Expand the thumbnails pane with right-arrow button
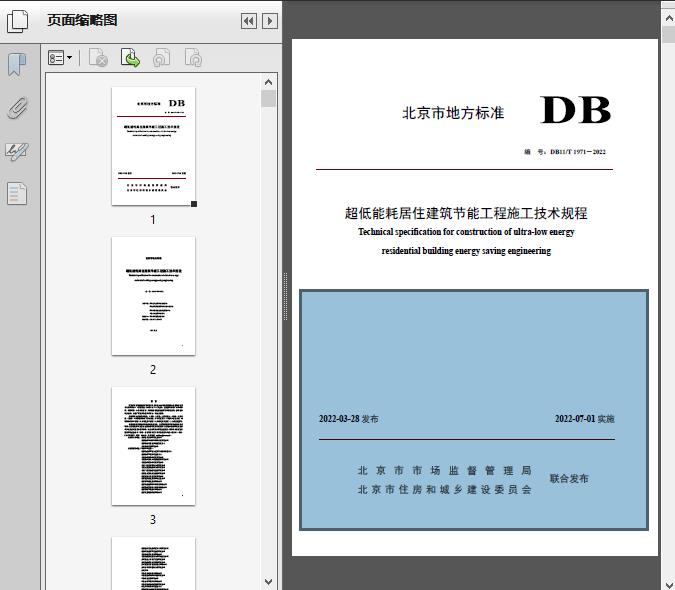Image resolution: width=675 pixels, height=590 pixels. click(x=270, y=21)
